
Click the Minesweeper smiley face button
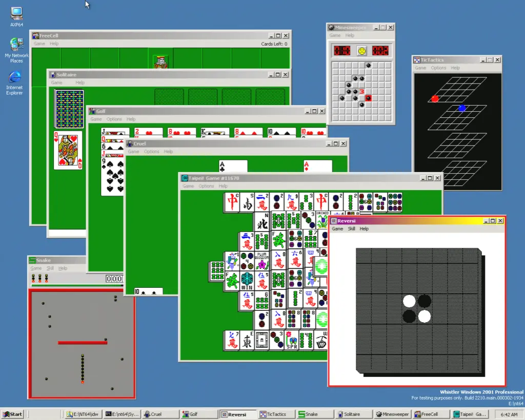pyautogui.click(x=361, y=51)
